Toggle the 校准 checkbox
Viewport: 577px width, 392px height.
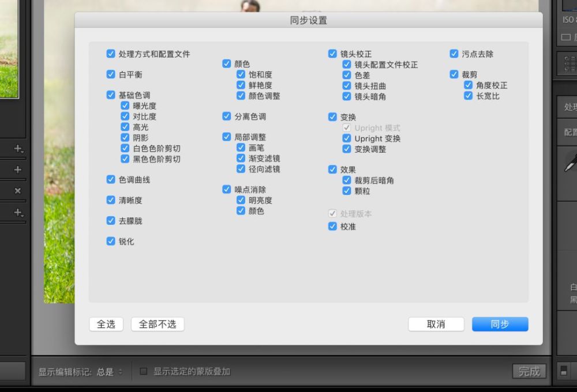333,226
